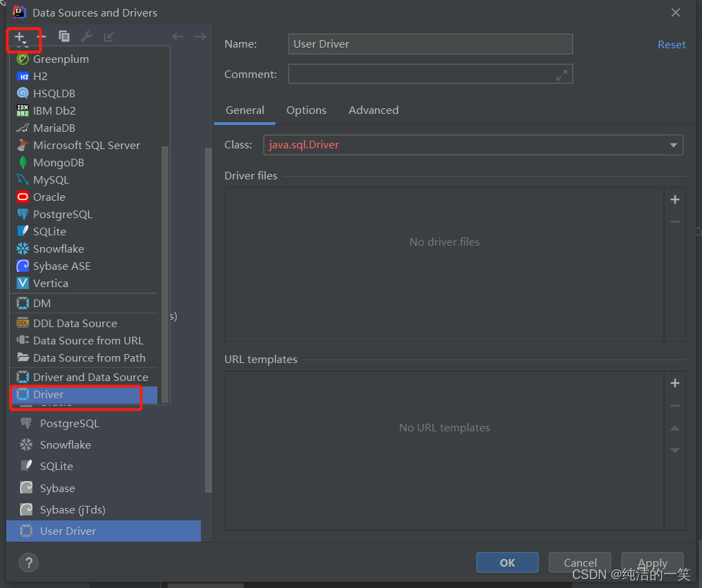Click the Remove (minus) toolbar button
This screenshot has width=702, height=588.
tap(41, 37)
